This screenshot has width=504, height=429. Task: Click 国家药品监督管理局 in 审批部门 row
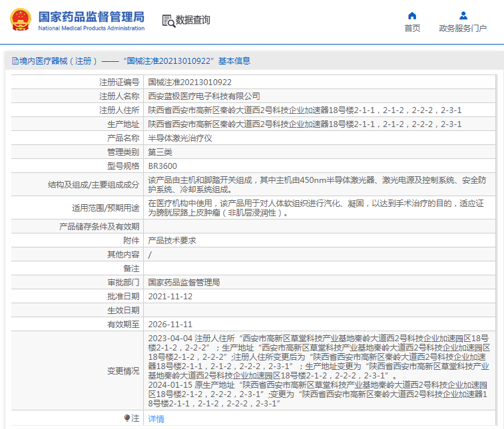click(x=184, y=283)
